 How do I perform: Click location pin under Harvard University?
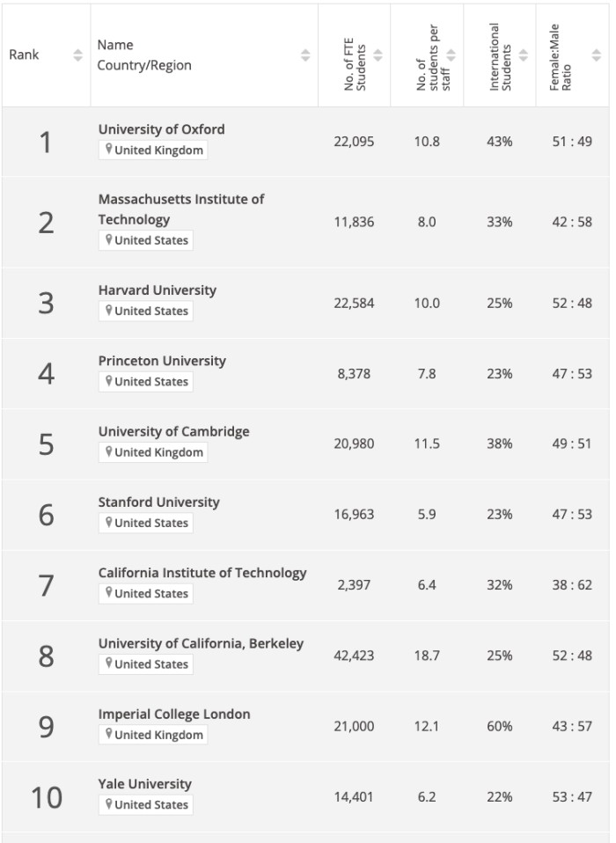tap(108, 311)
